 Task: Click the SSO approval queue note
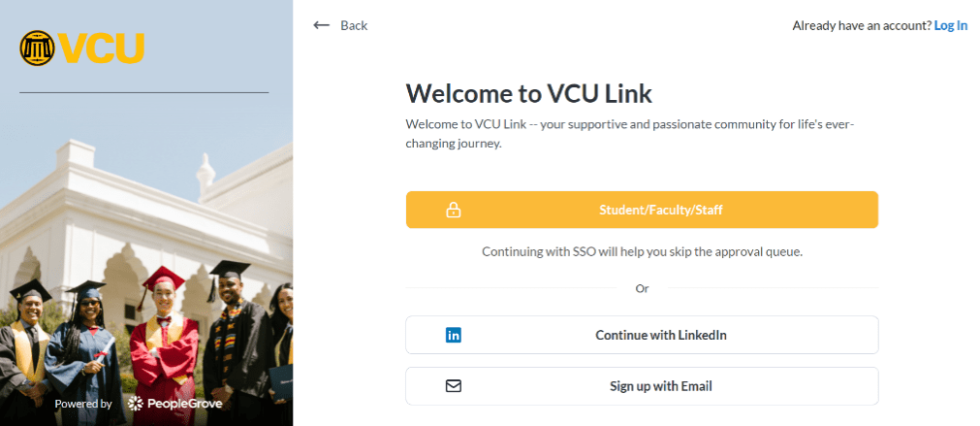click(642, 251)
